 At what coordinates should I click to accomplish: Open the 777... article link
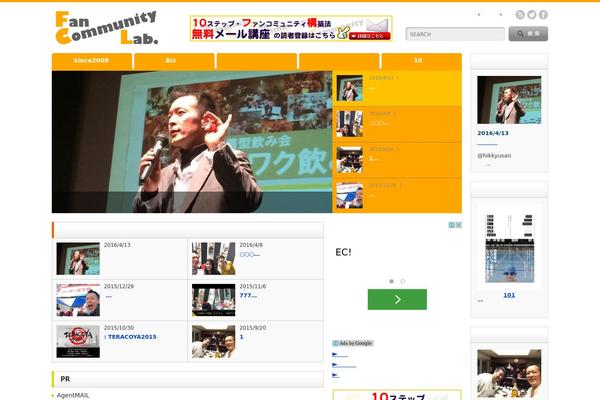point(248,296)
